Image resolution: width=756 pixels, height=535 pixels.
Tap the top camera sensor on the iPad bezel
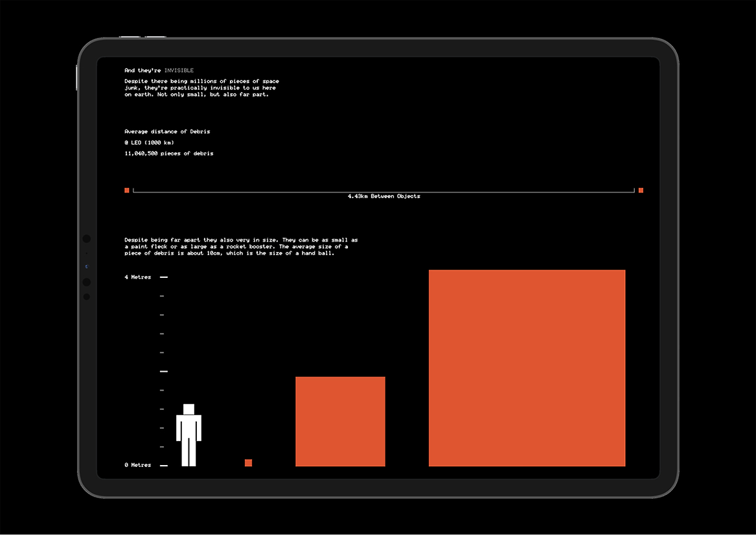point(87,239)
